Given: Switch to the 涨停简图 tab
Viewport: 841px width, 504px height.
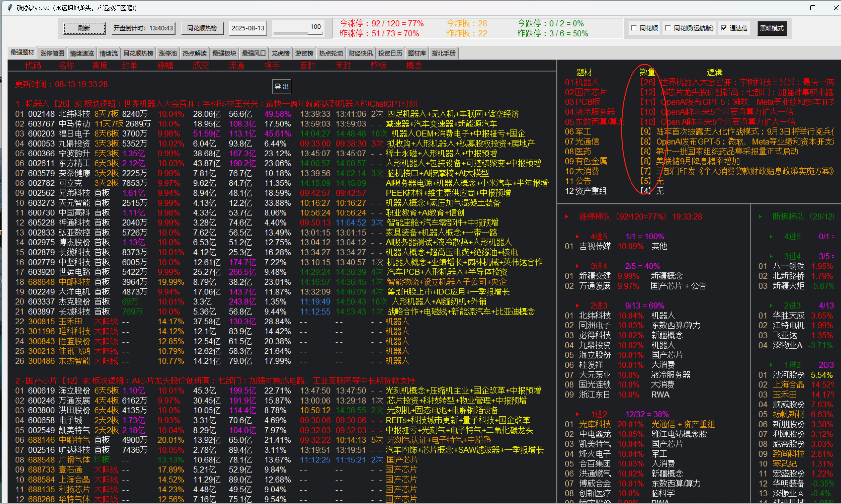Looking at the screenshot, I should 52,53.
